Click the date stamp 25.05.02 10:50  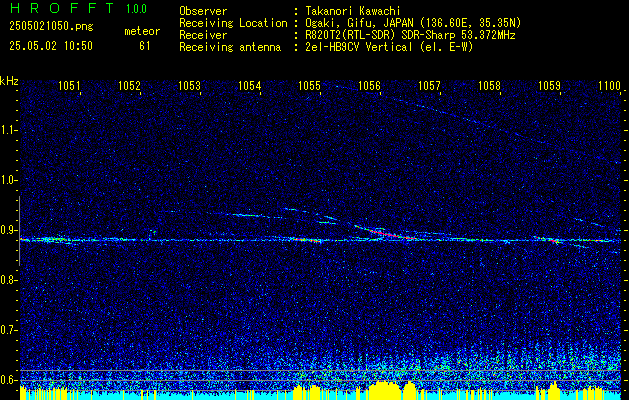[x=51, y=46]
